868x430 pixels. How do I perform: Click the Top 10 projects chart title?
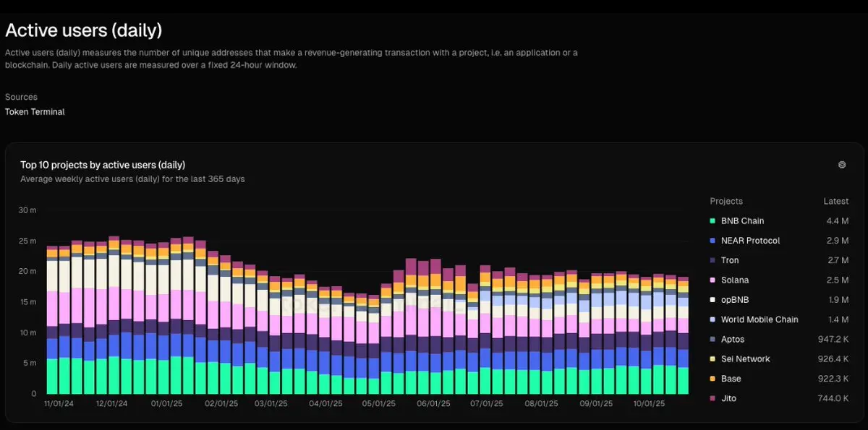click(103, 165)
